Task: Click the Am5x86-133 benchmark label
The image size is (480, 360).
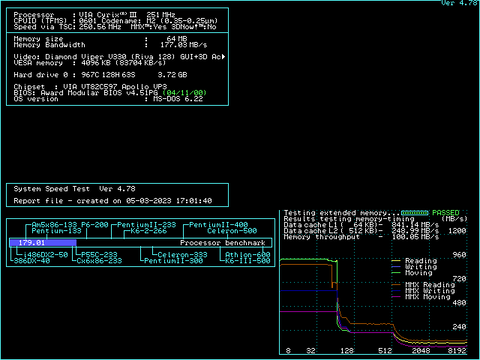Action: coord(54,225)
